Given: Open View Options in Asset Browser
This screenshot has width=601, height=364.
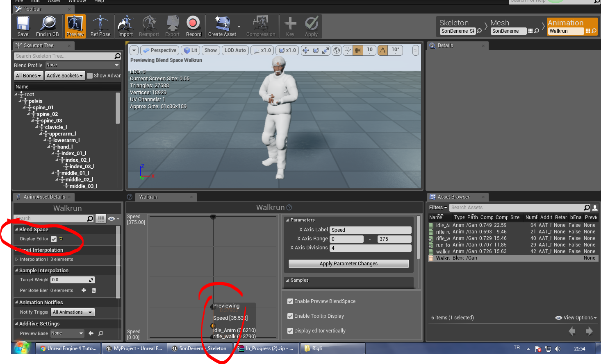Looking at the screenshot, I should [x=576, y=318].
